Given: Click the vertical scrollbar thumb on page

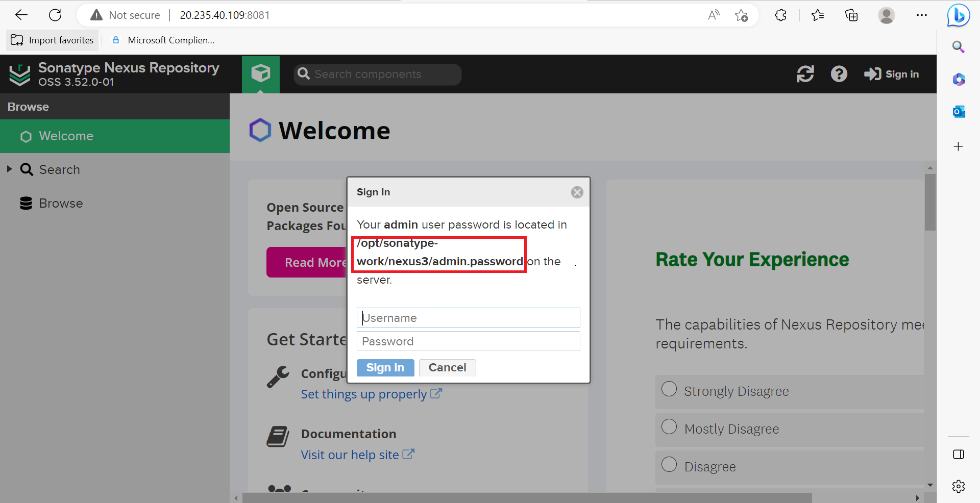Looking at the screenshot, I should (930, 202).
